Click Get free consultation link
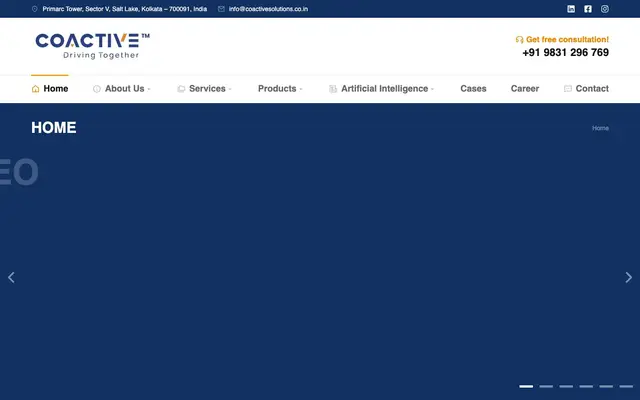The height and width of the screenshot is (400, 640). 567,40
